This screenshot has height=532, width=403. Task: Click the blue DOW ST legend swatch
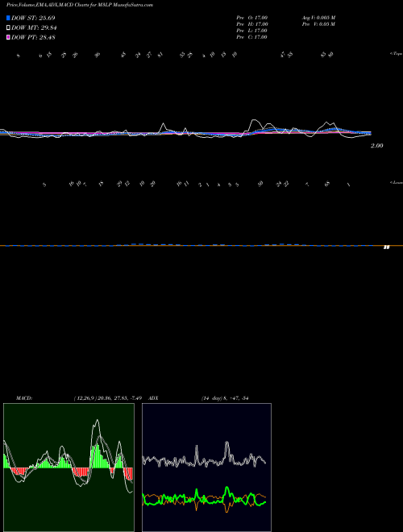pyautogui.click(x=8, y=18)
